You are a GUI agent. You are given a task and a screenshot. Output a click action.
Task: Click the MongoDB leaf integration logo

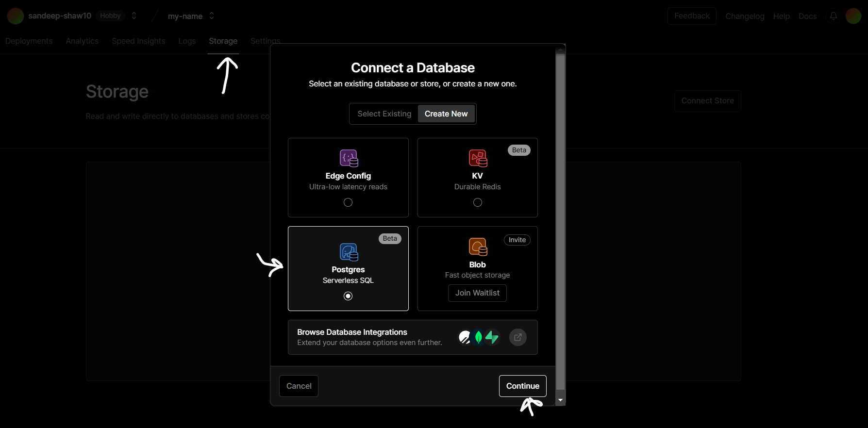tap(479, 337)
